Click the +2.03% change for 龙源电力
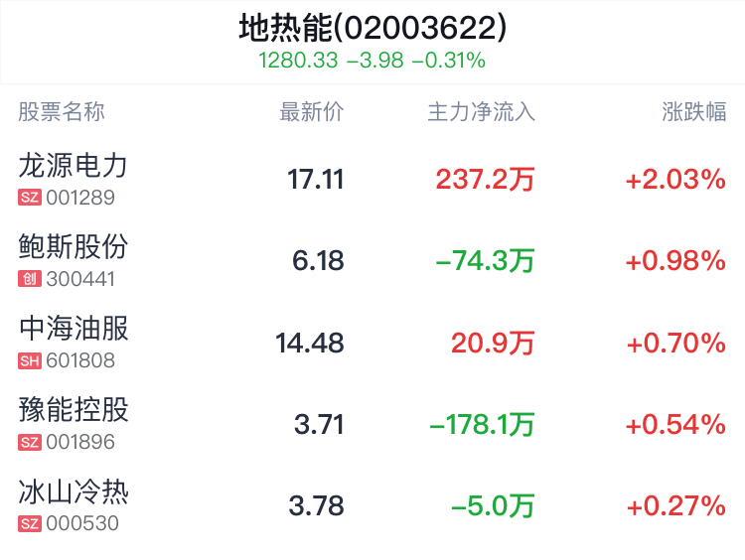This screenshot has width=745, height=560. pos(675,180)
